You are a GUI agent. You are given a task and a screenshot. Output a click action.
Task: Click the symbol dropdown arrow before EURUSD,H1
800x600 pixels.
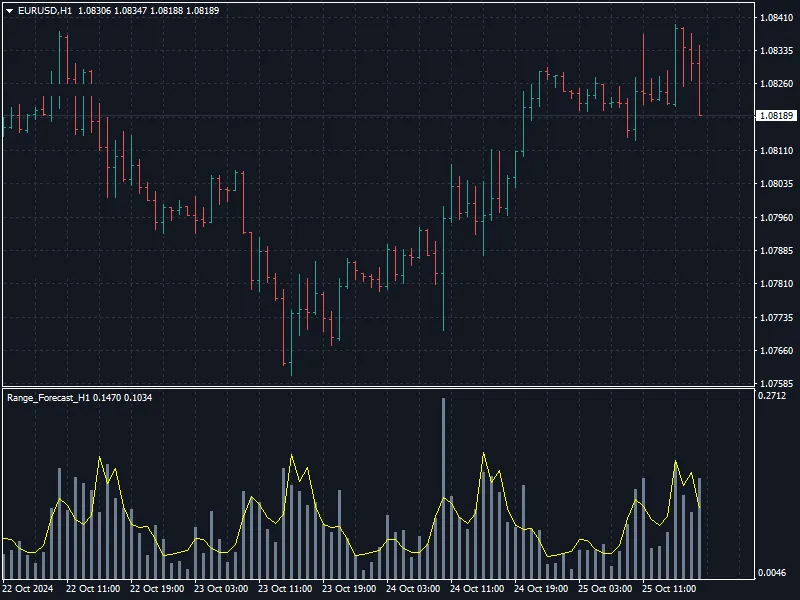[x=12, y=10]
